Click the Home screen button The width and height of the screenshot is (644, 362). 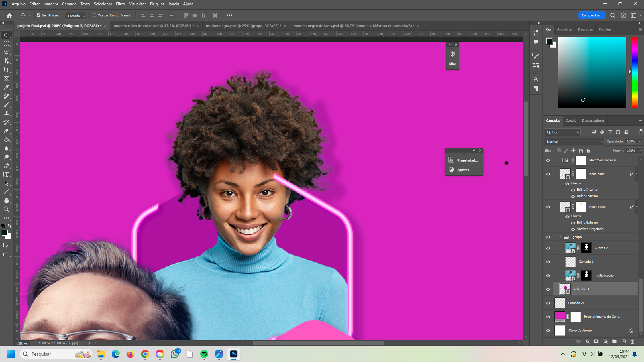coord(9,15)
